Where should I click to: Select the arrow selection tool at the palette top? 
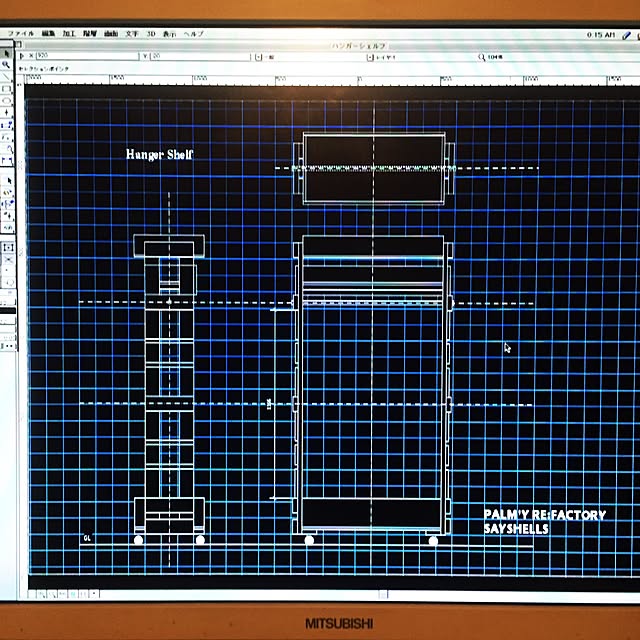pos(7,53)
